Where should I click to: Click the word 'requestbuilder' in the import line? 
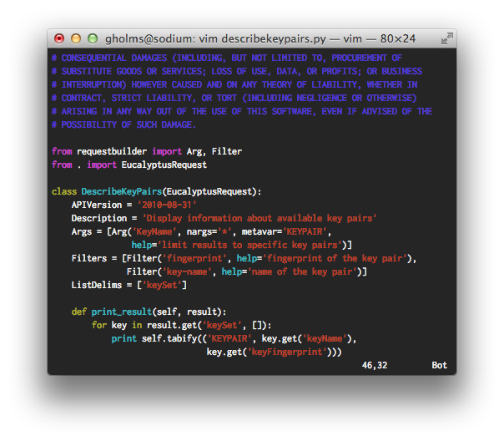click(x=112, y=151)
